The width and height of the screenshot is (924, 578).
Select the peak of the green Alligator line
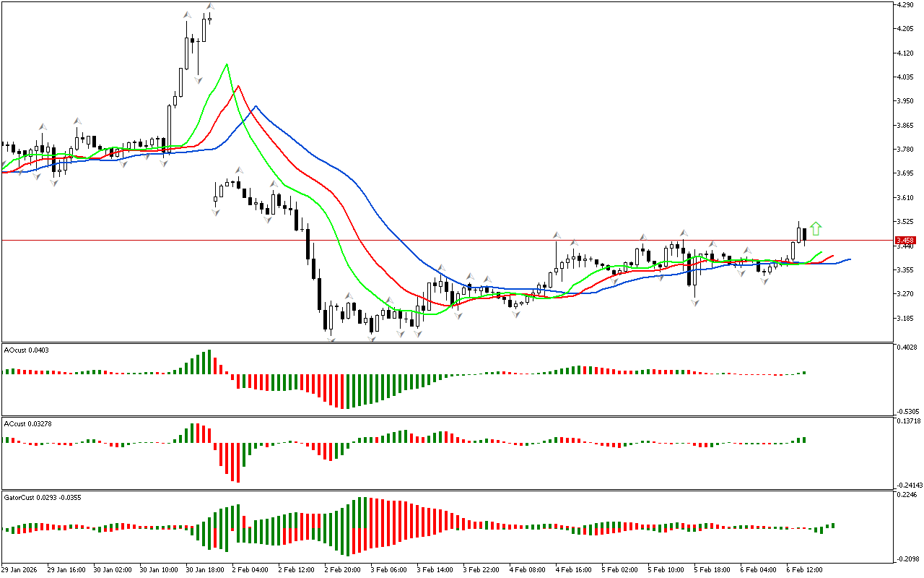coord(227,64)
